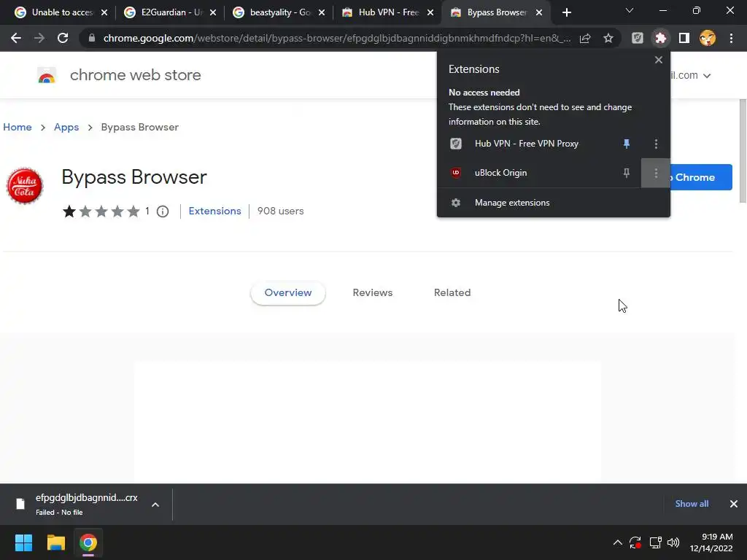The image size is (747, 560).
Task: Select Hub VPN - Free VPN Proxy extension
Action: 527,144
